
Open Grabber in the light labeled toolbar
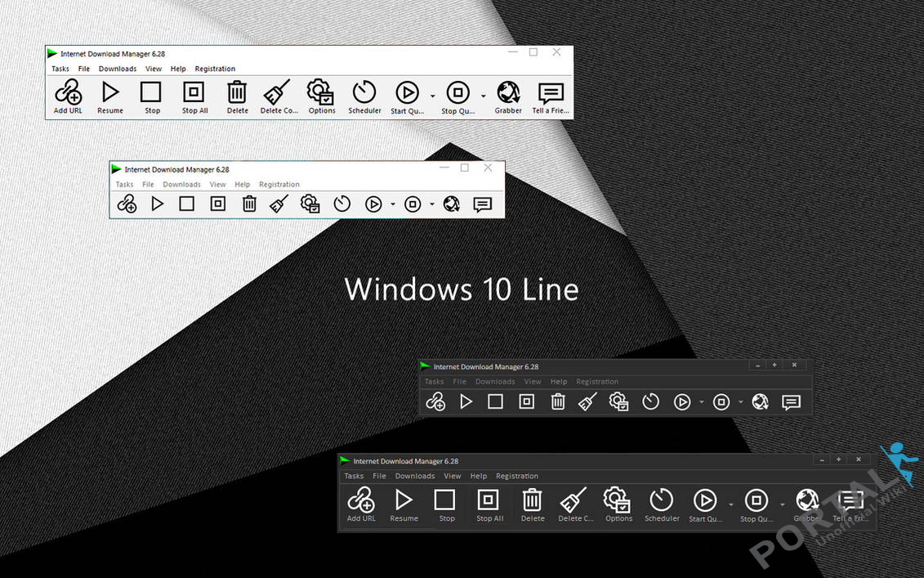coord(508,96)
